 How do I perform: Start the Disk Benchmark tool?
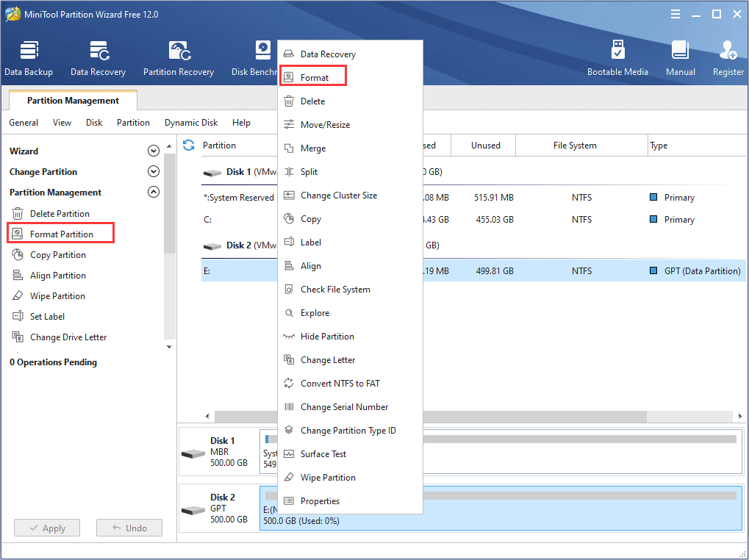coord(254,58)
